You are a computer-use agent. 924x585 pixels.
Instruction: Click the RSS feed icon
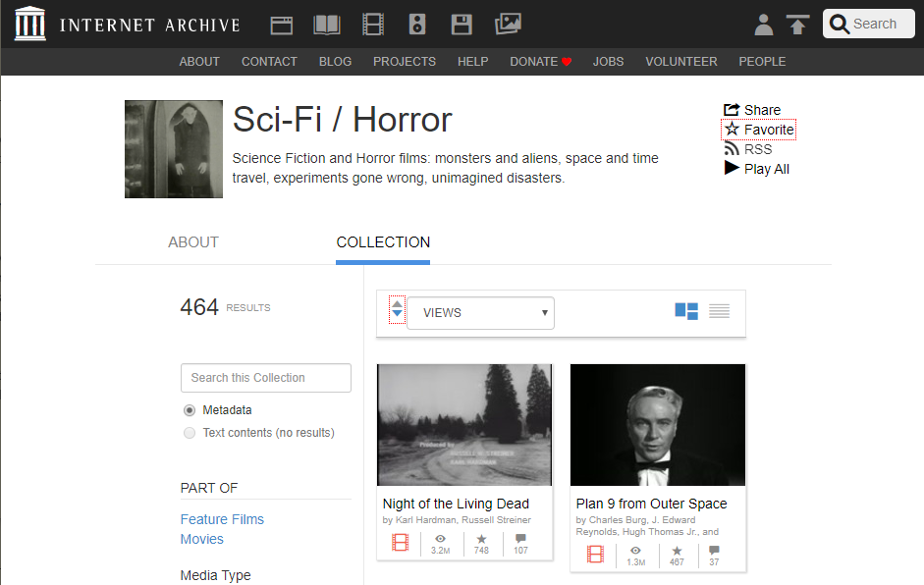[732, 149]
